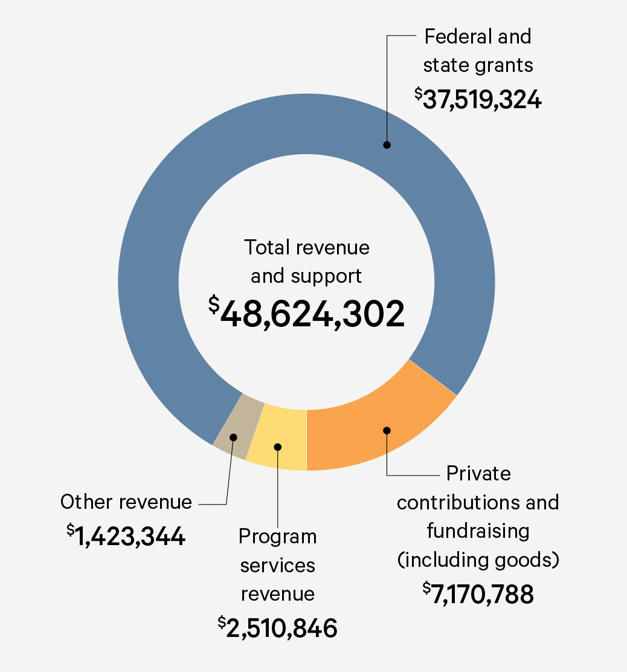
Task: Click the black dot marker on orange segment
Action: pos(387,430)
